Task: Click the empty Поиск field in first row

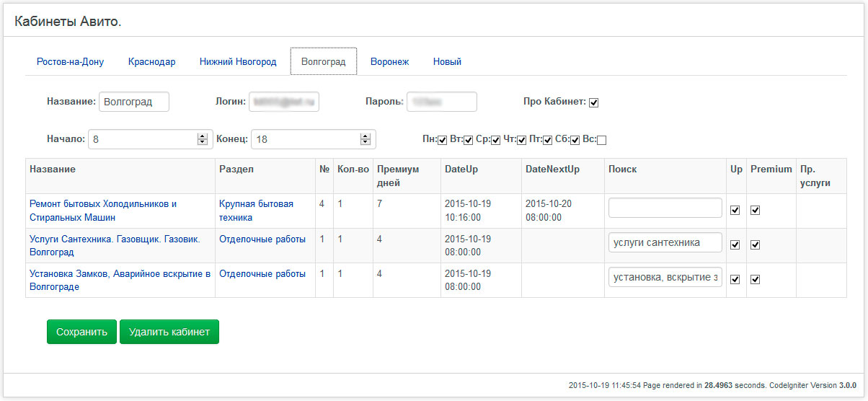Action: click(x=665, y=208)
